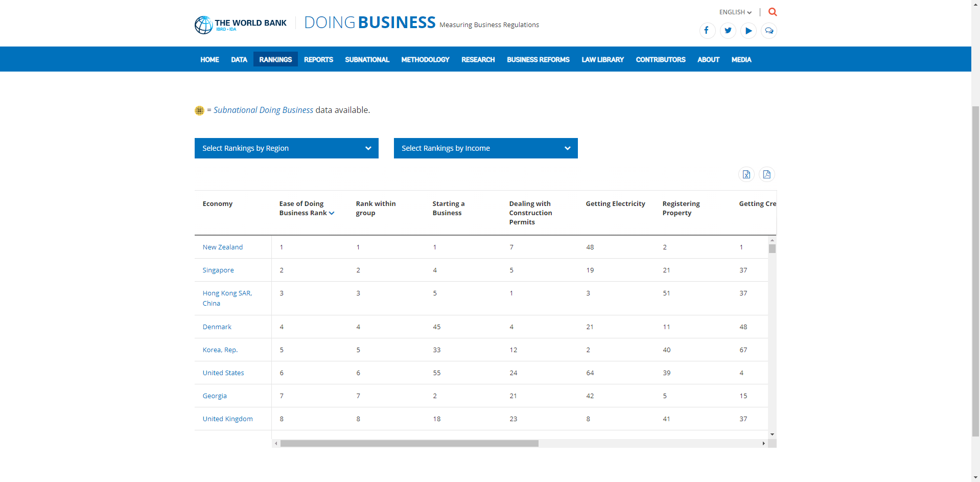Click the horizontal scroll right arrow
This screenshot has height=482, width=980.
pyautogui.click(x=763, y=443)
